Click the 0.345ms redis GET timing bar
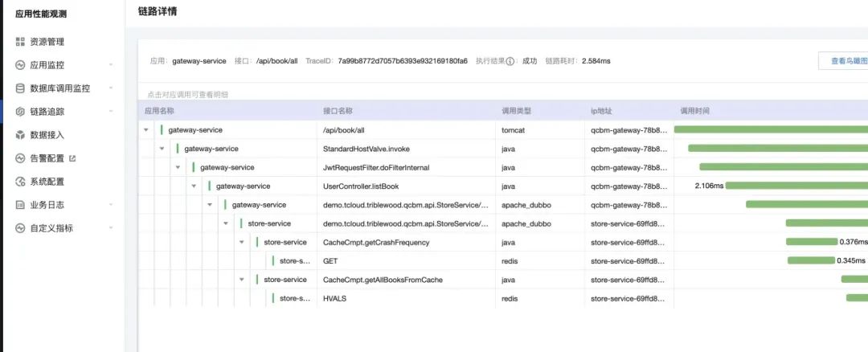Screen dimensions: 868x352 [x=811, y=260]
